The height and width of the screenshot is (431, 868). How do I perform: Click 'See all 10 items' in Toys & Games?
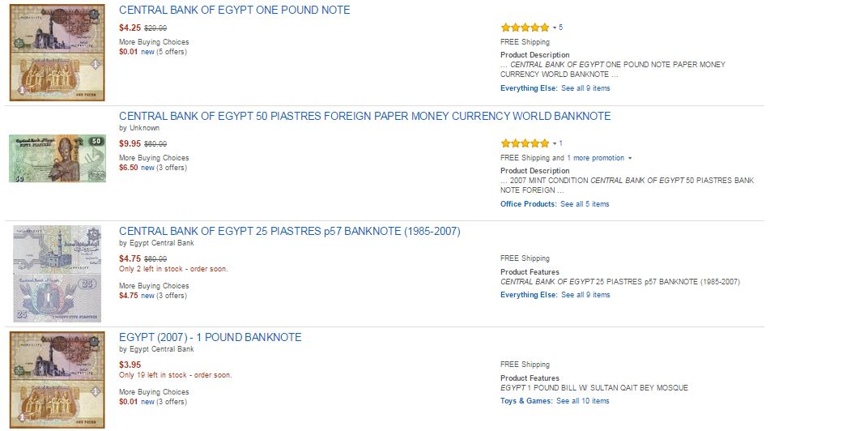(x=582, y=401)
